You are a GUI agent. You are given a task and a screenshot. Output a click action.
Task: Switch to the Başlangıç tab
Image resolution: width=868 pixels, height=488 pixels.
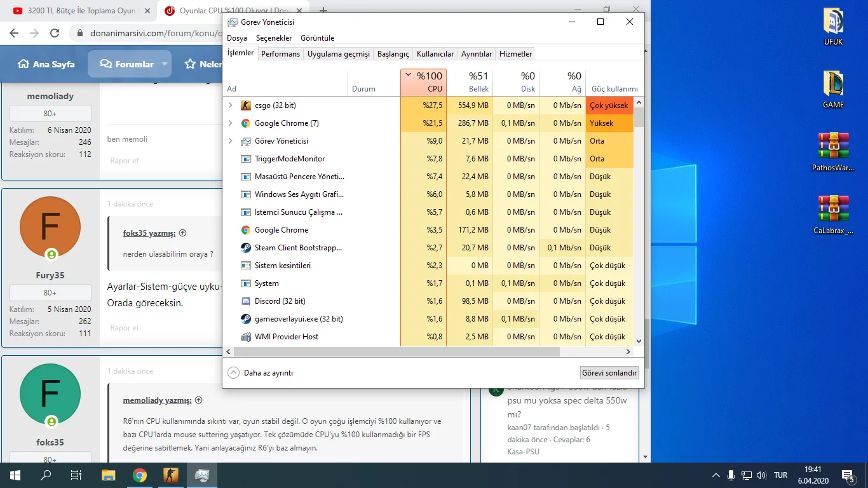click(x=393, y=54)
